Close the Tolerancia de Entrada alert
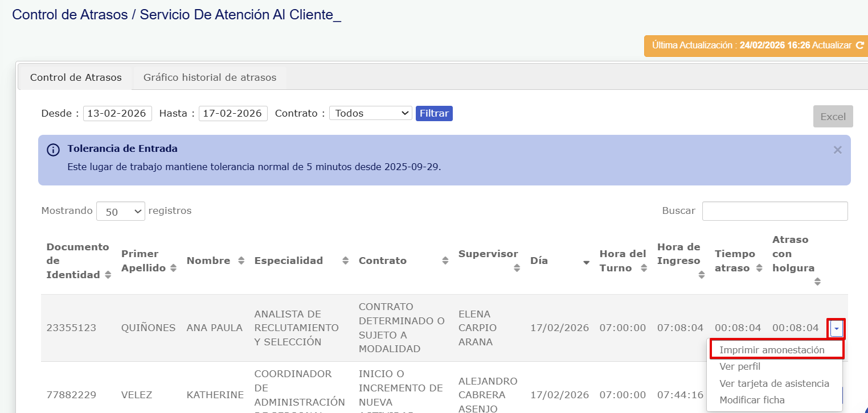The width and height of the screenshot is (868, 413). (x=837, y=150)
